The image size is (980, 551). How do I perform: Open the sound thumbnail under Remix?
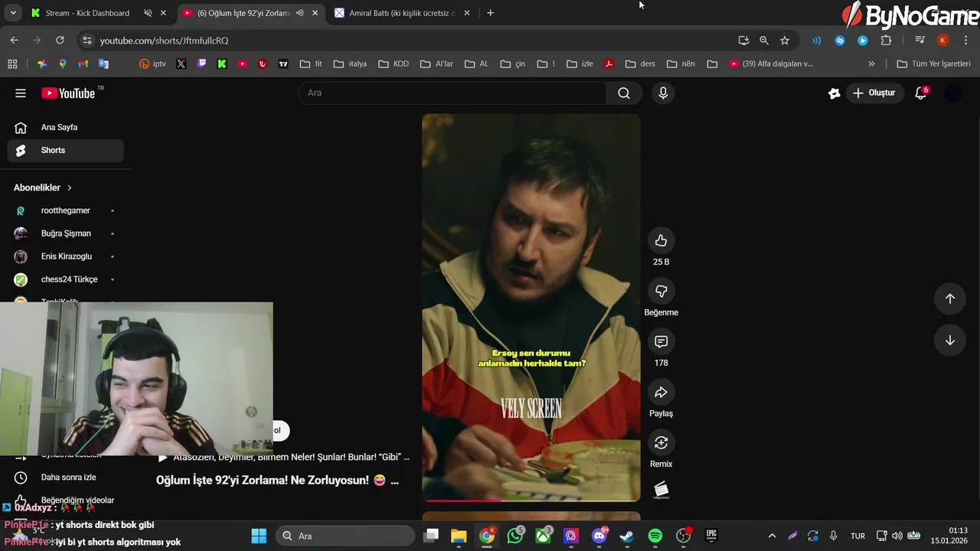(661, 490)
